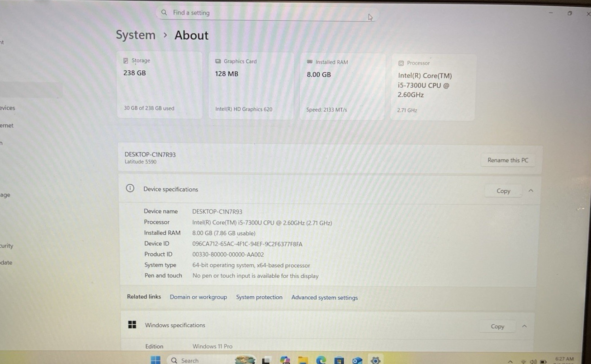This screenshot has height=364, width=591.
Task: Copy the Device specifications
Action: coord(503,191)
